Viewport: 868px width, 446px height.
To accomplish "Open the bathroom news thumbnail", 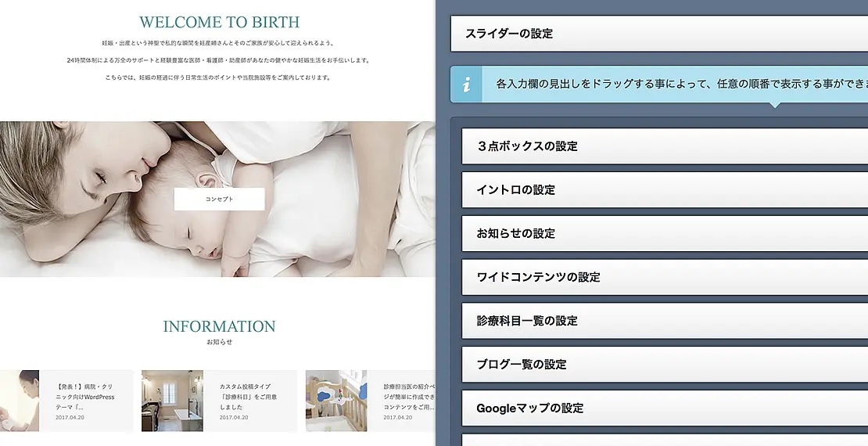I will click(x=172, y=401).
